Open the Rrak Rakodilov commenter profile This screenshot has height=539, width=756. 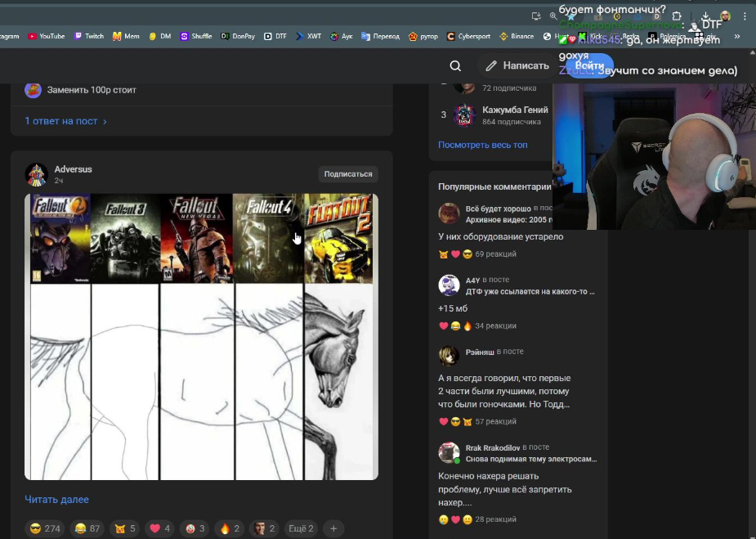(x=493, y=447)
